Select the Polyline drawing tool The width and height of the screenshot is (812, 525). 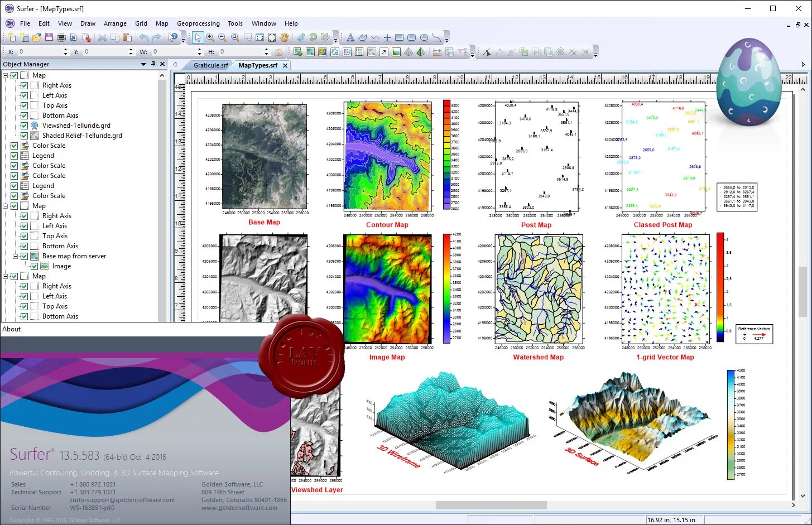(x=375, y=37)
